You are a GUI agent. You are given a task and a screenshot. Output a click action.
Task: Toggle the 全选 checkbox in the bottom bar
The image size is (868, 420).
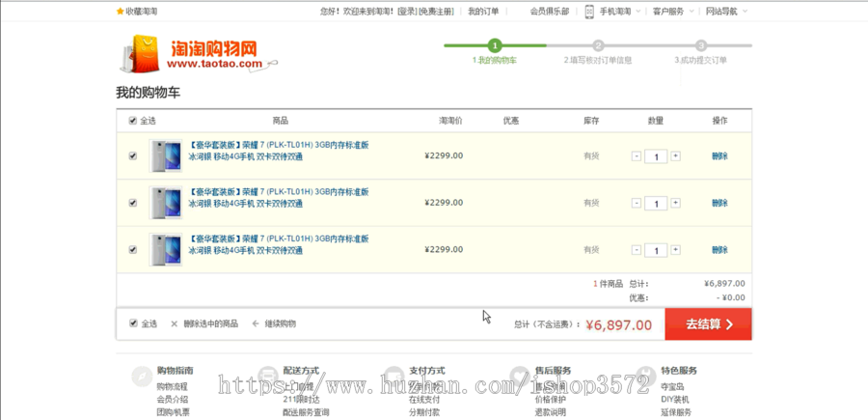coord(133,323)
